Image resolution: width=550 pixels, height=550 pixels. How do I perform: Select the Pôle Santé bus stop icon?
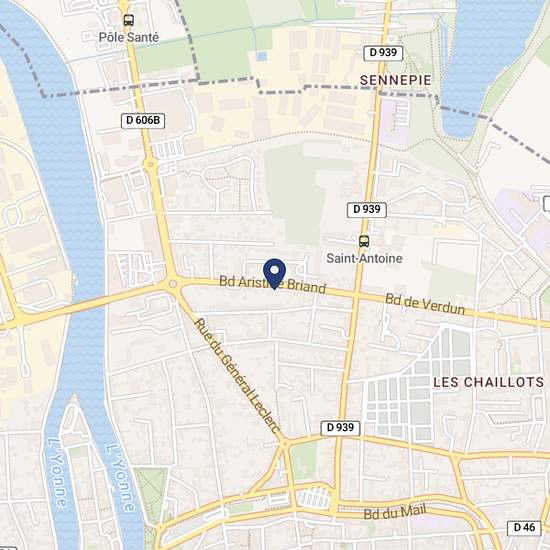[129, 20]
